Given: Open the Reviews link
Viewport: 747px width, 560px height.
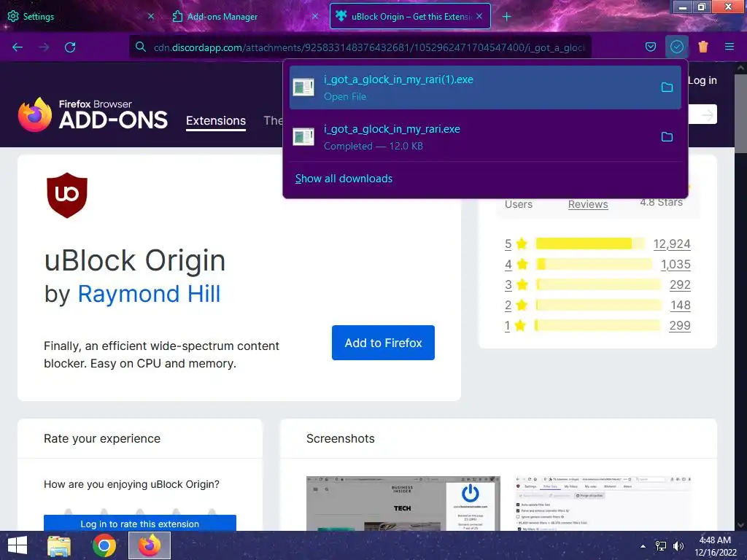Looking at the screenshot, I should point(588,204).
